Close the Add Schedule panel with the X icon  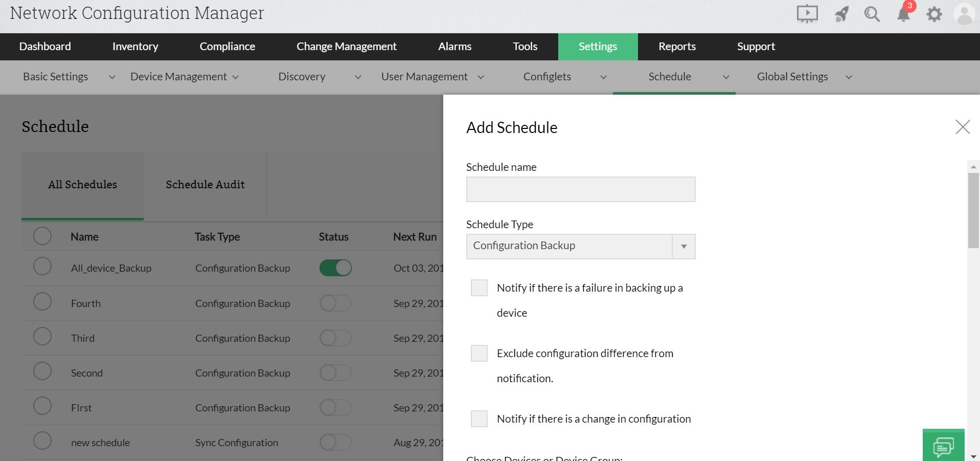point(963,127)
